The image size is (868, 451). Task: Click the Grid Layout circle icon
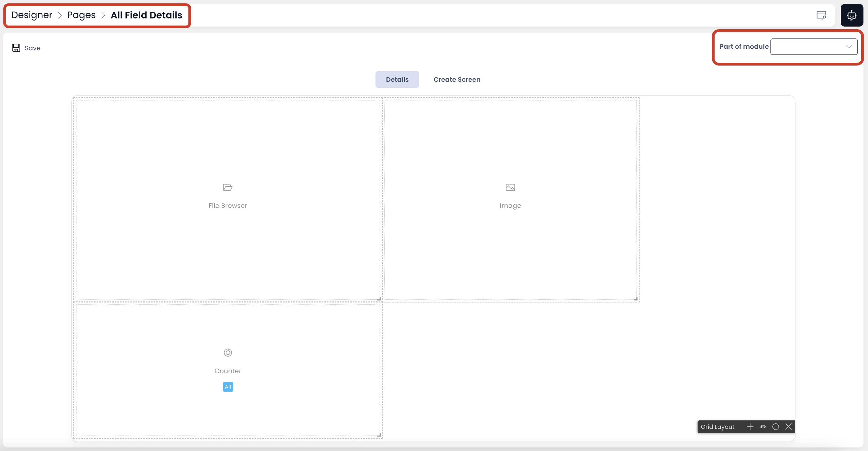776,427
